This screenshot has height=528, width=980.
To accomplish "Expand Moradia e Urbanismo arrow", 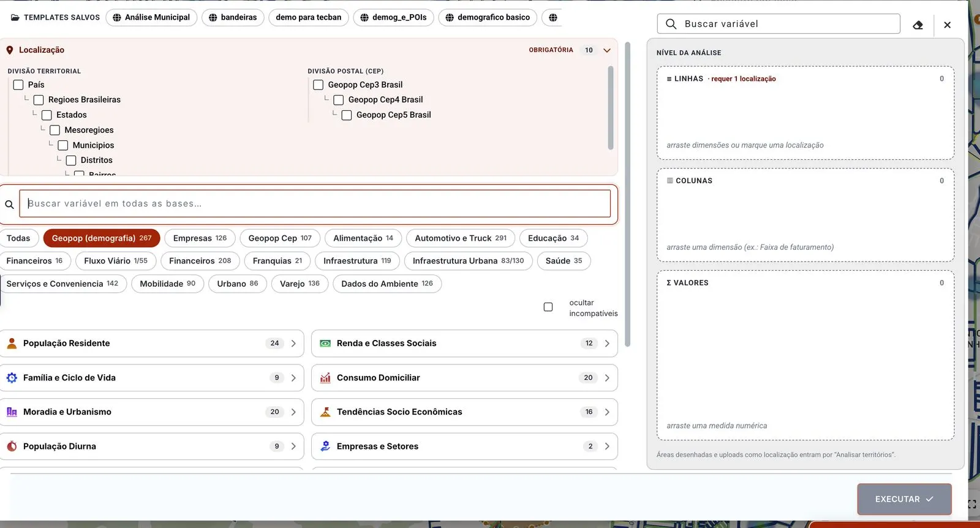I will point(293,412).
